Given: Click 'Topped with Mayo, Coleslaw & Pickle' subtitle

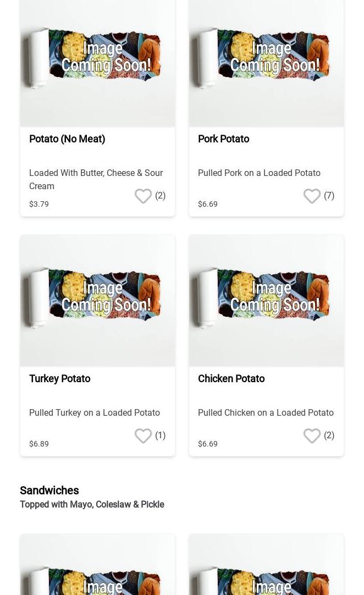Looking at the screenshot, I should 92,504.
